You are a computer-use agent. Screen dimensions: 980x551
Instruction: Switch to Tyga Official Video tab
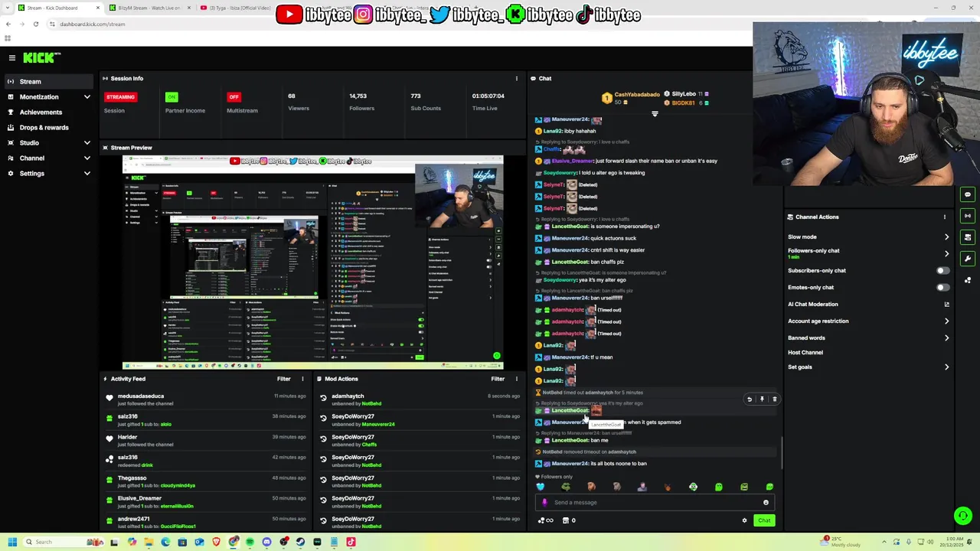tap(236, 8)
